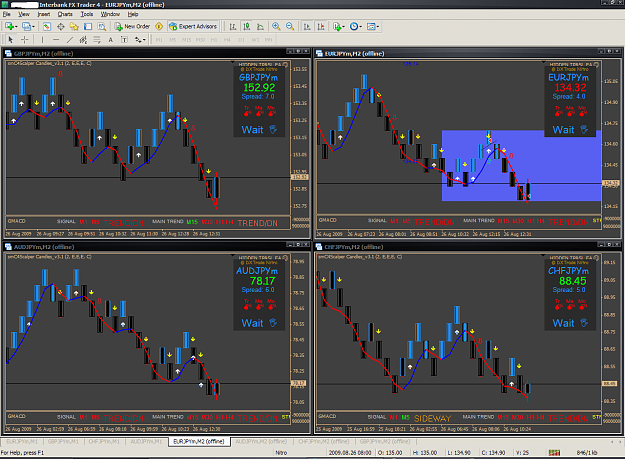Switch to the CHFJPYm,M1 chart tab
The image size is (625, 459).
click(x=104, y=441)
